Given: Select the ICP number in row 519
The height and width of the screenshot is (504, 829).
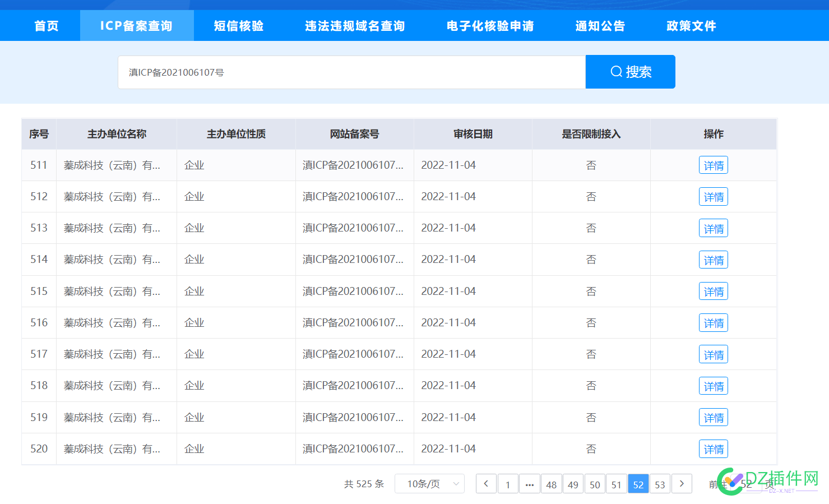Looking at the screenshot, I should [x=353, y=418].
